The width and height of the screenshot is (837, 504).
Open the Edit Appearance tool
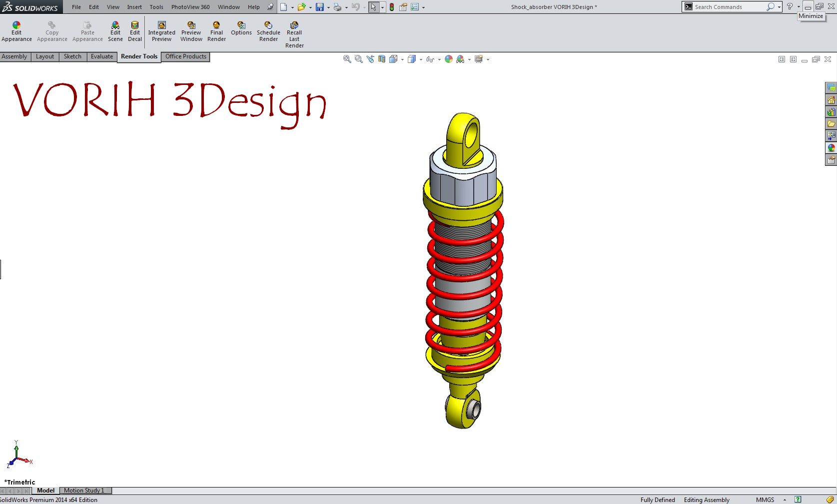pyautogui.click(x=16, y=31)
